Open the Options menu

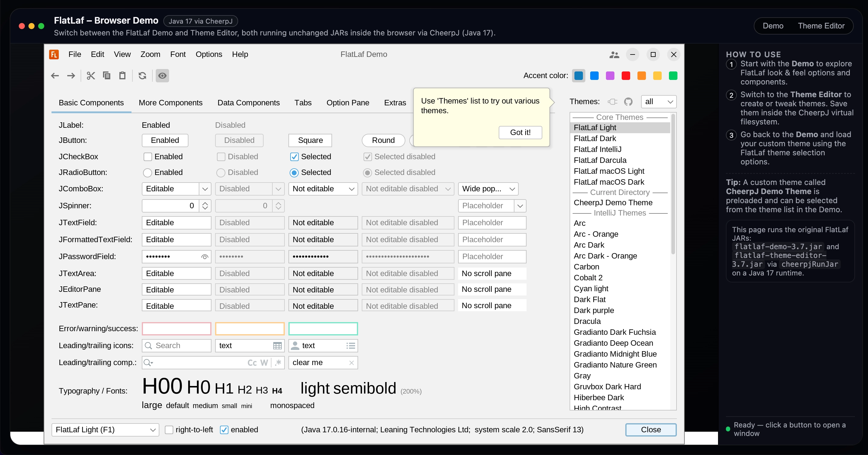(208, 54)
